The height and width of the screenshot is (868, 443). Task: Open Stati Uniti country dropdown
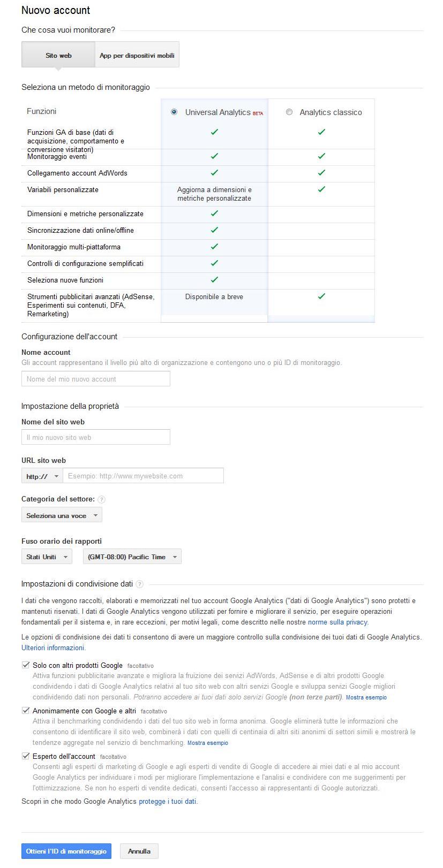point(47,557)
